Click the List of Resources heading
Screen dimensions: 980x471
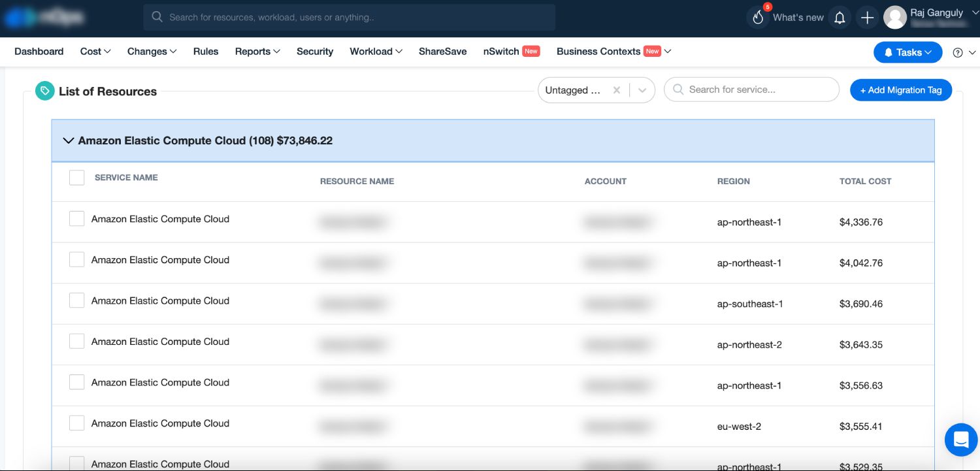click(x=108, y=91)
